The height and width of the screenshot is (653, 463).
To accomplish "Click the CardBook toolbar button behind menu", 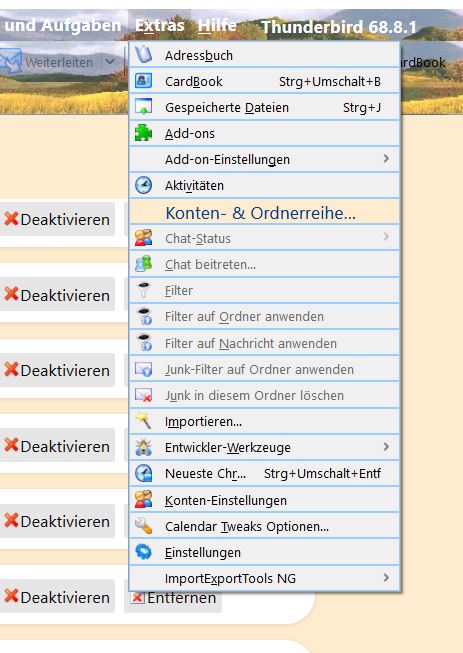I will (x=424, y=62).
